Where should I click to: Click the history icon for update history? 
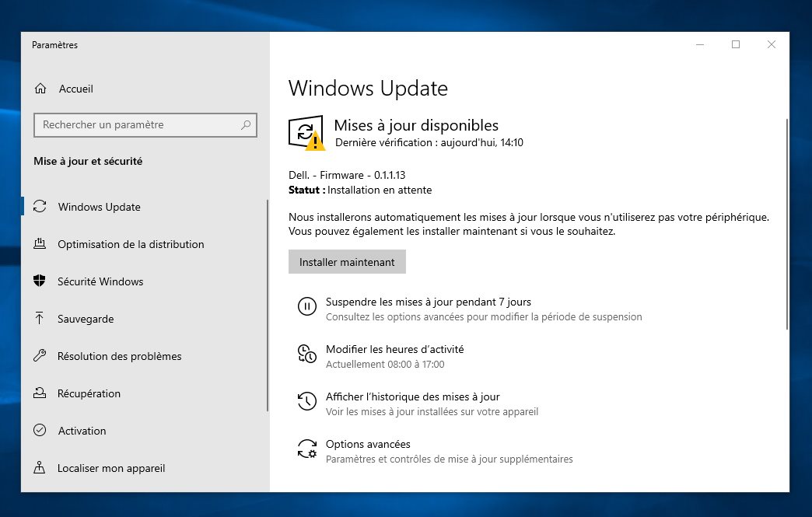click(x=307, y=401)
